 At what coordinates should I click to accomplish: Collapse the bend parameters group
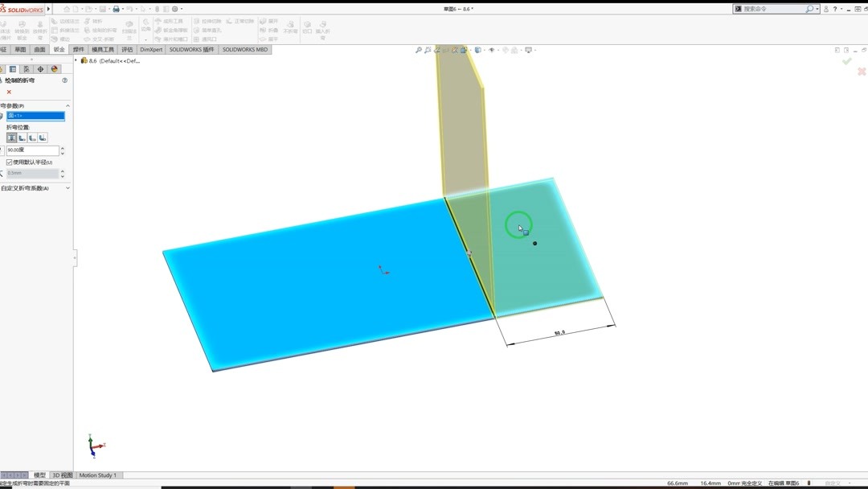[68, 105]
